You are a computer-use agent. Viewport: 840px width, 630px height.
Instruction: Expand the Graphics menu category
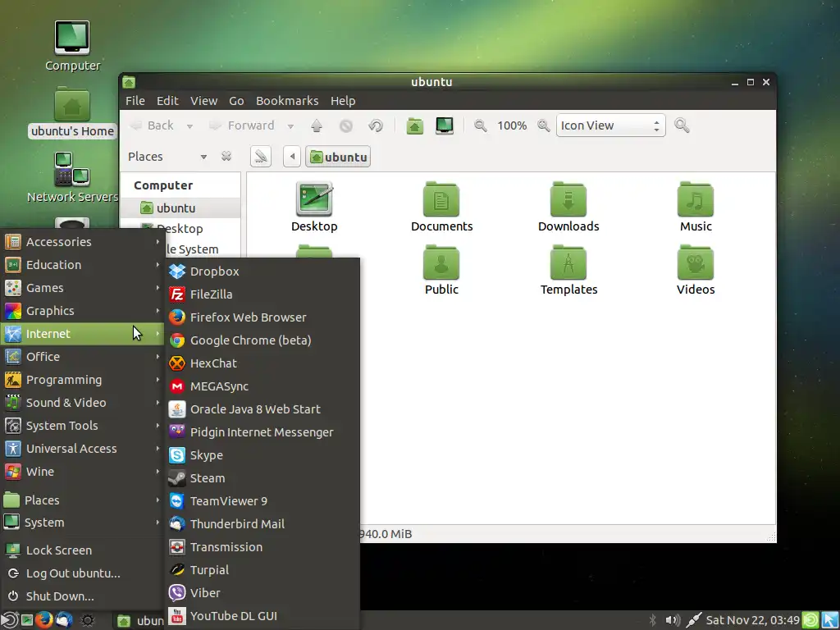point(83,311)
